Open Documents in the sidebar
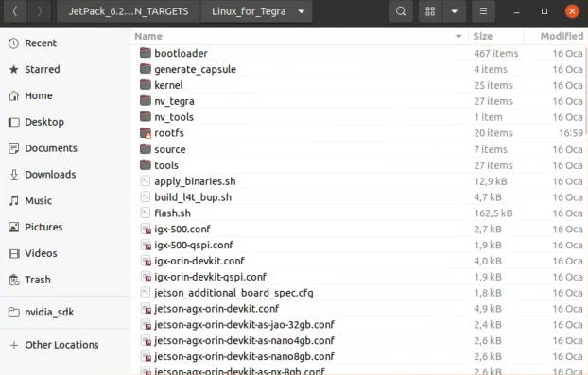The height and width of the screenshot is (375, 588). click(x=64, y=148)
